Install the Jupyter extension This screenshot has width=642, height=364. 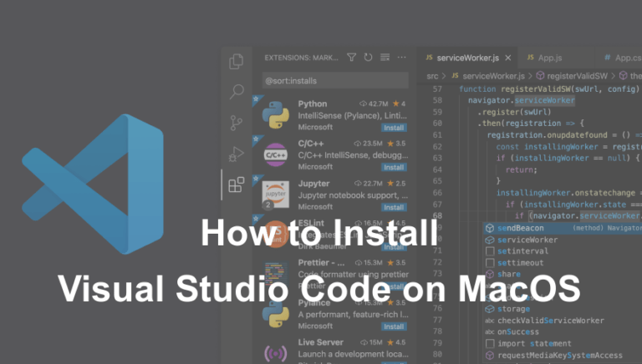coord(394,207)
